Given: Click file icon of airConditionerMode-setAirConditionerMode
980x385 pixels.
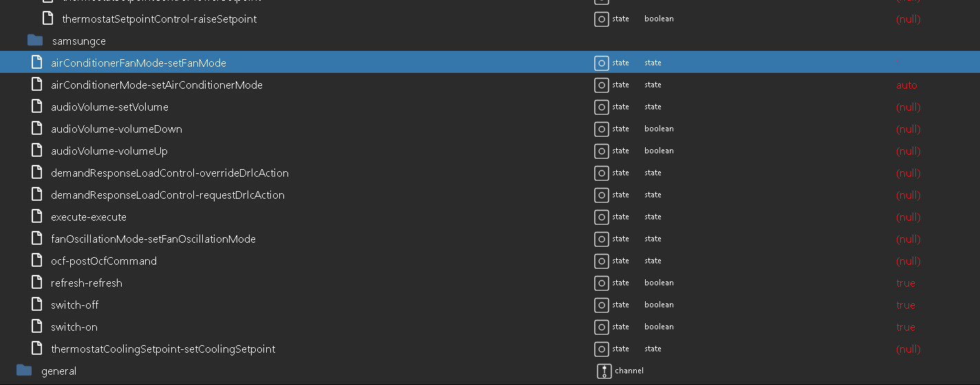Looking at the screenshot, I should 37,85.
